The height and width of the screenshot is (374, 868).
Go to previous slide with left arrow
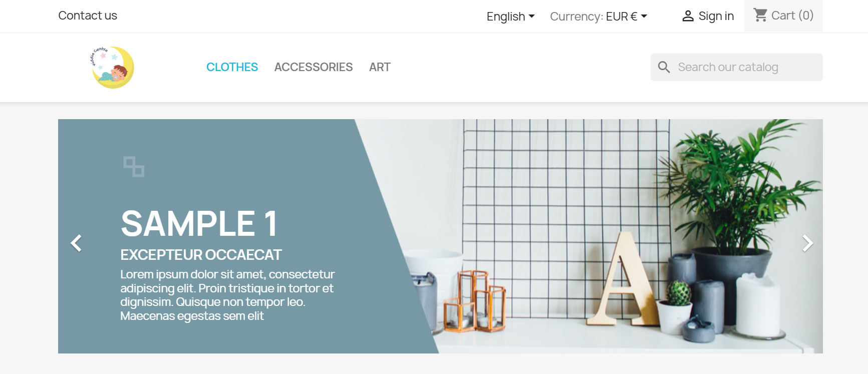(x=76, y=243)
